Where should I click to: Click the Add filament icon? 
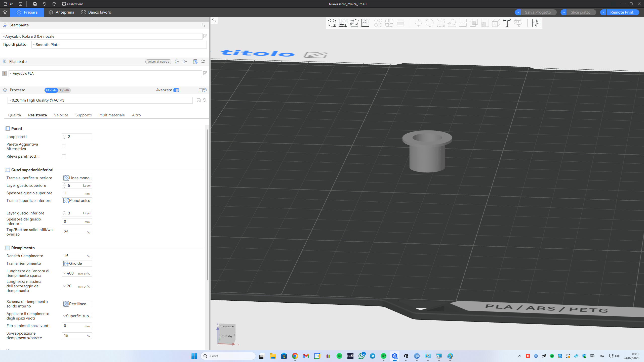177,62
